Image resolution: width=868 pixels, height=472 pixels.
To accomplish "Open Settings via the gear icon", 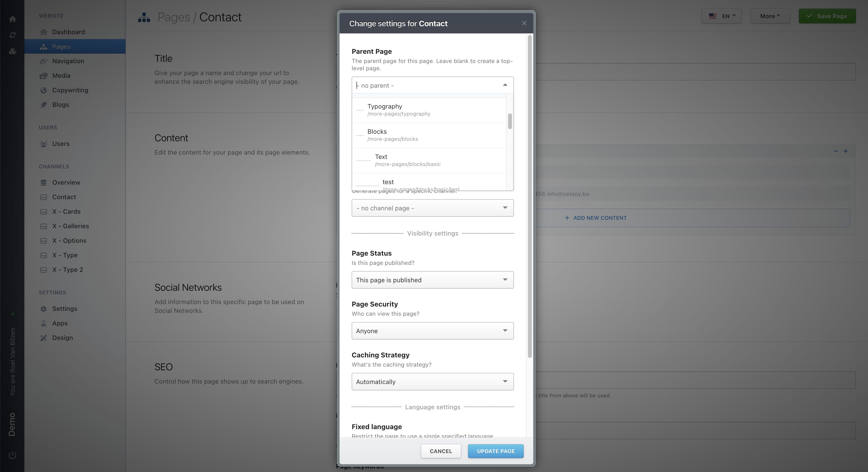I will (x=44, y=308).
